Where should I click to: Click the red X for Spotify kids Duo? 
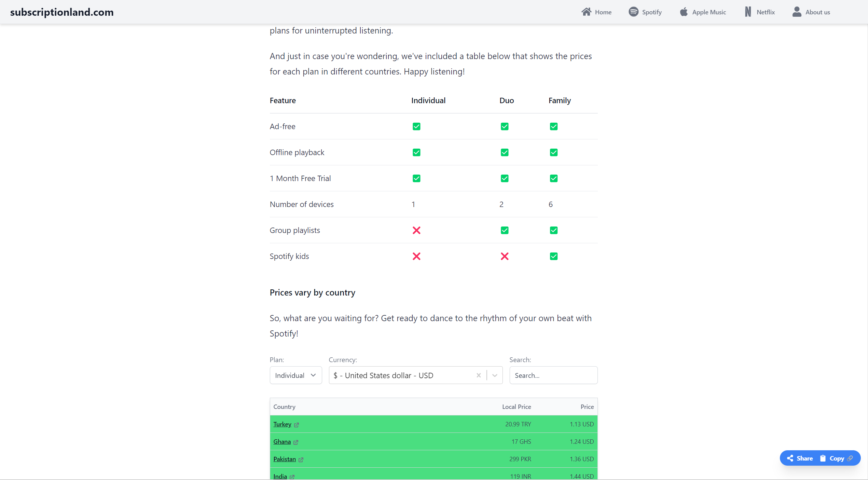(x=505, y=256)
